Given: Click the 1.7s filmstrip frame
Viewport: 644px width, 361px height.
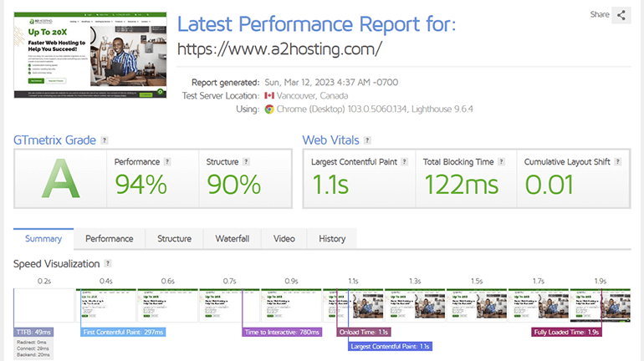Looking at the screenshot, I should [539, 306].
